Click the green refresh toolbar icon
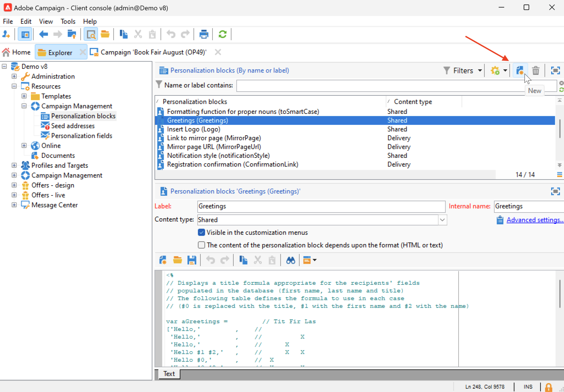The width and height of the screenshot is (564, 392). click(222, 34)
